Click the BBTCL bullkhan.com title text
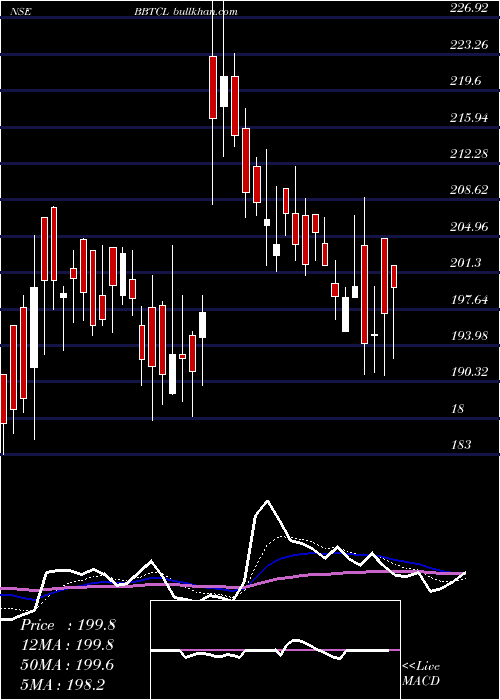 tap(186, 12)
